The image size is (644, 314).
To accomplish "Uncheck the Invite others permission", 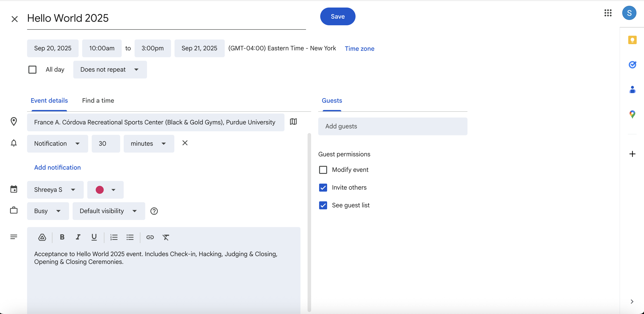I will (323, 187).
